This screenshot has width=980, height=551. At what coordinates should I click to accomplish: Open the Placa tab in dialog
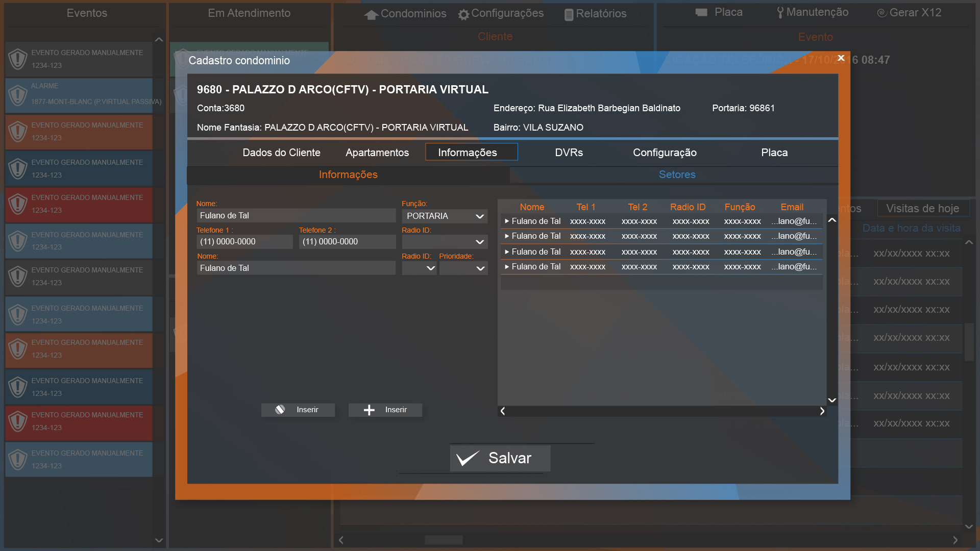click(x=774, y=153)
